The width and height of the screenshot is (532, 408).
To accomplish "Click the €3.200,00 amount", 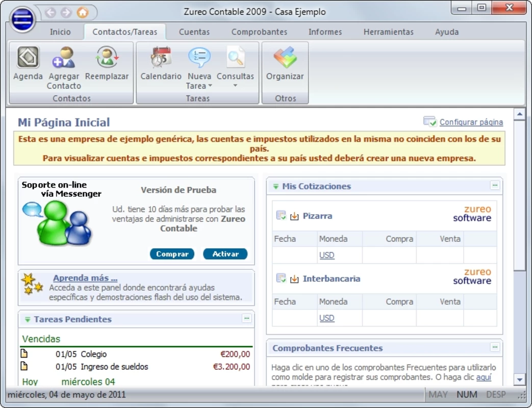I will point(232,366).
